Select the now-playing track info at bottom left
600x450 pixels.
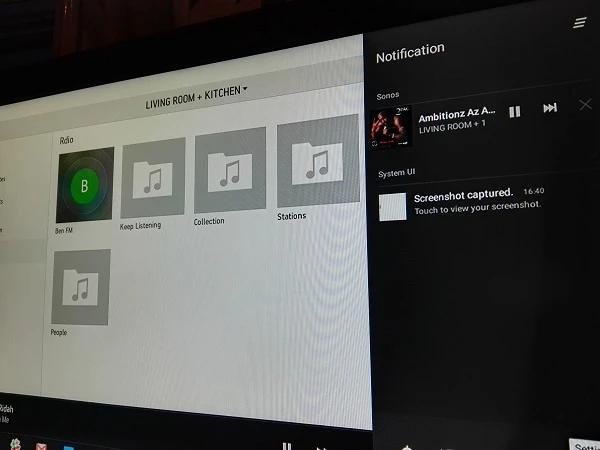pos(10,414)
